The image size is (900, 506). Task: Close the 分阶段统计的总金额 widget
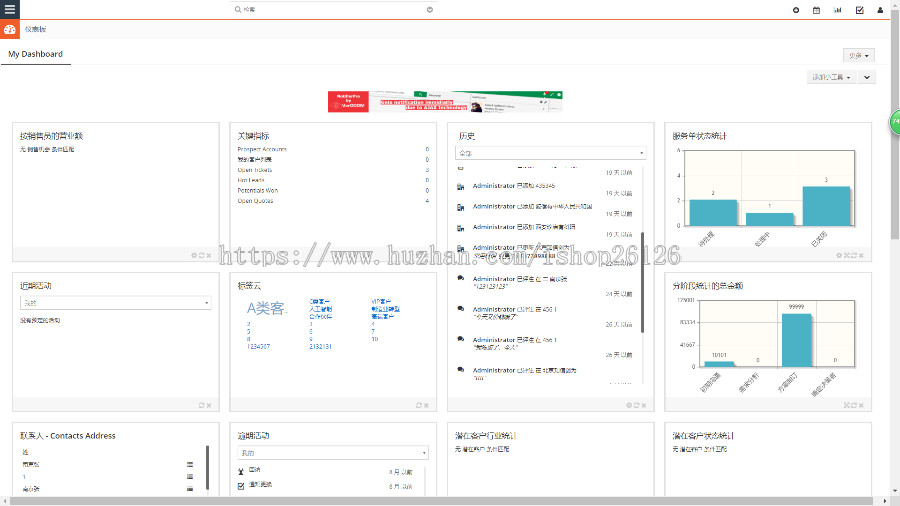tap(861, 405)
